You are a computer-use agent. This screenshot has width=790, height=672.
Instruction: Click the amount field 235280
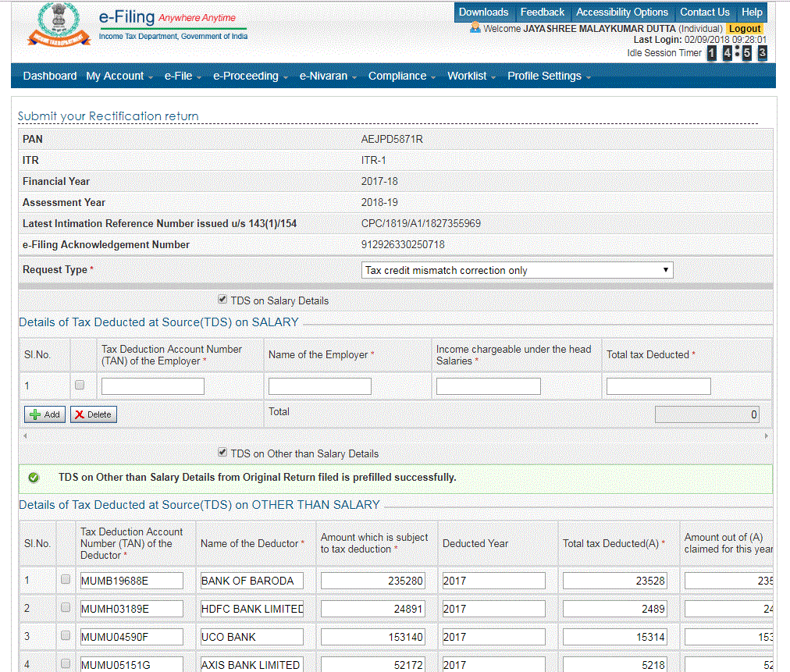tap(373, 581)
